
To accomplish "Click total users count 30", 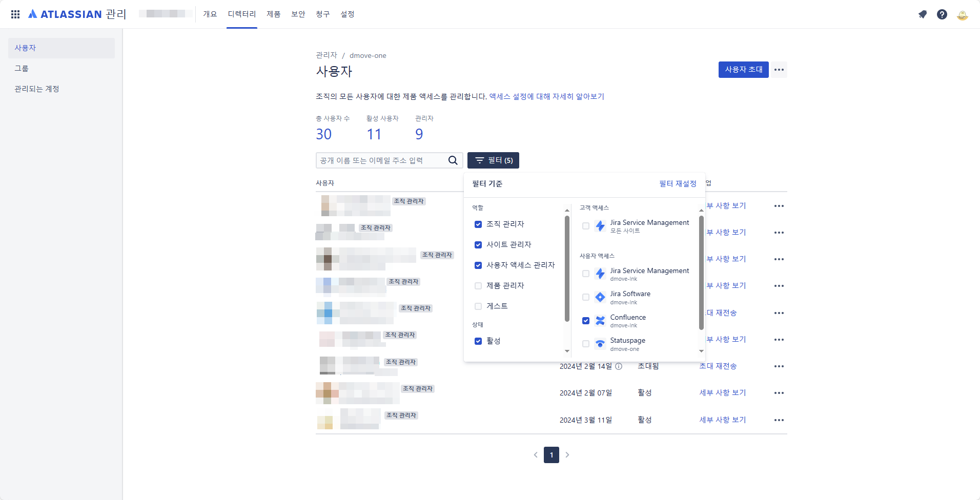I will [324, 134].
